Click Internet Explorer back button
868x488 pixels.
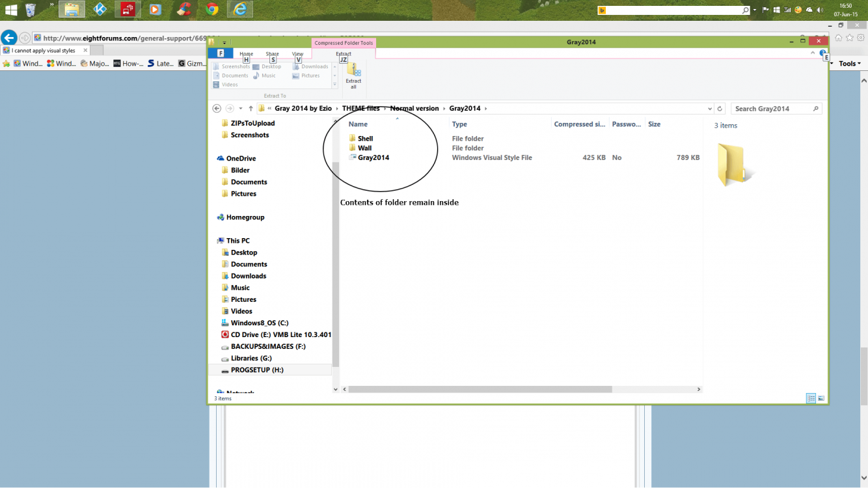[x=8, y=38]
